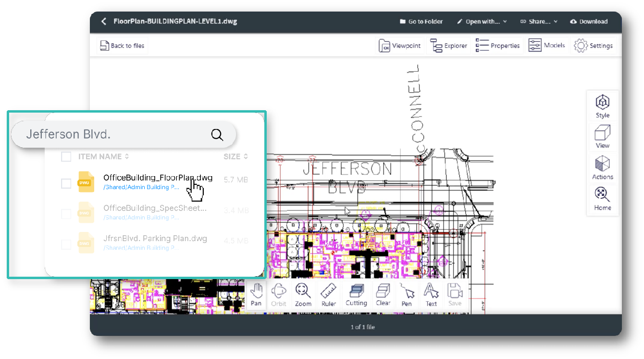This screenshot has height=359, width=644.
Task: Expand the Share dropdown menu
Action: coord(539,22)
